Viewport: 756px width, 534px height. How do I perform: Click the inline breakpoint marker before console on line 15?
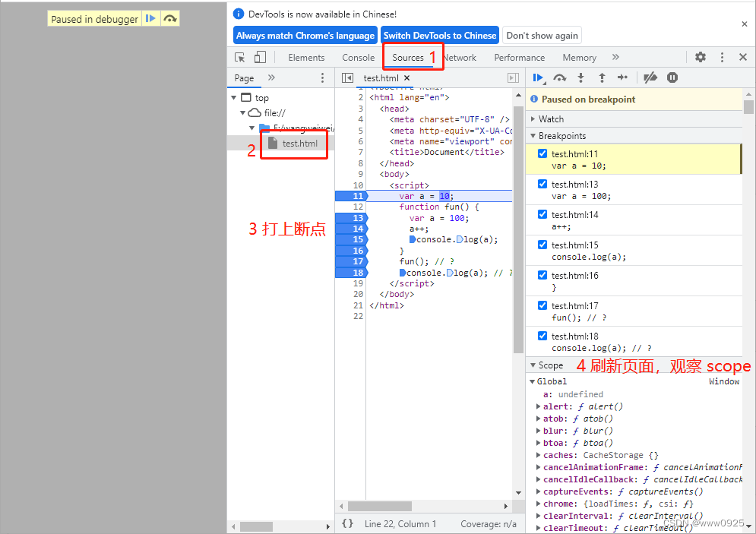(x=413, y=239)
